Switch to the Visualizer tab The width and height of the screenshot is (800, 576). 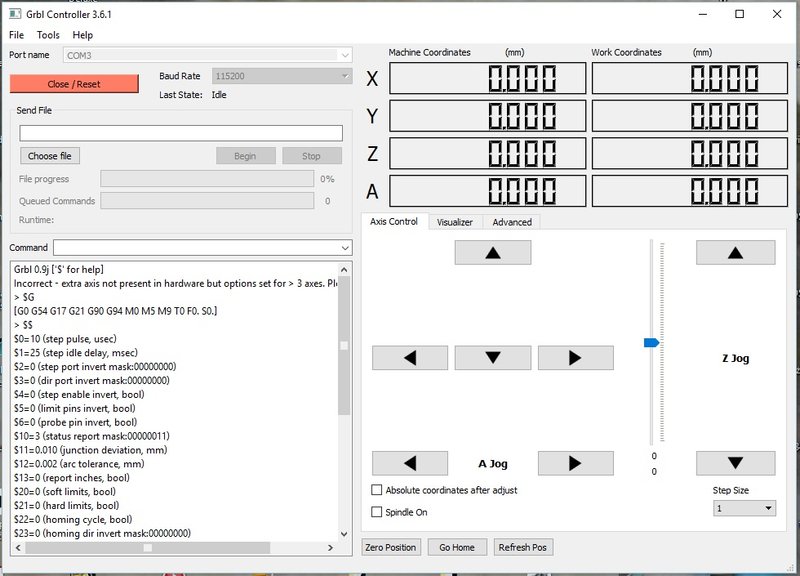point(455,222)
